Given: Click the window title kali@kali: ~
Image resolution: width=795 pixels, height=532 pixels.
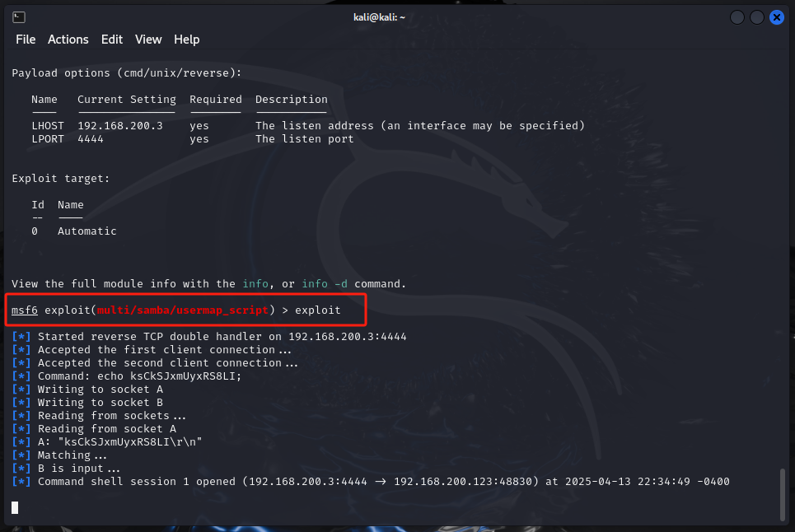Looking at the screenshot, I should click(x=379, y=17).
